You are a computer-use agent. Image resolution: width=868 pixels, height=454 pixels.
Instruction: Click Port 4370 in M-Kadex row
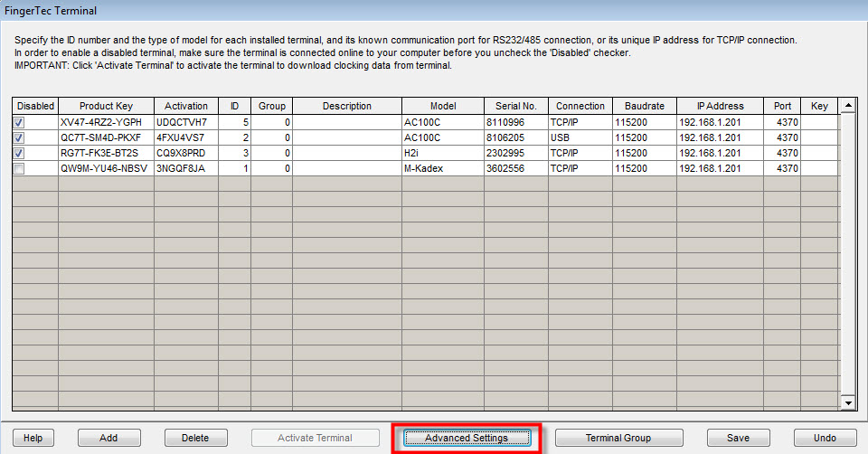coord(782,169)
